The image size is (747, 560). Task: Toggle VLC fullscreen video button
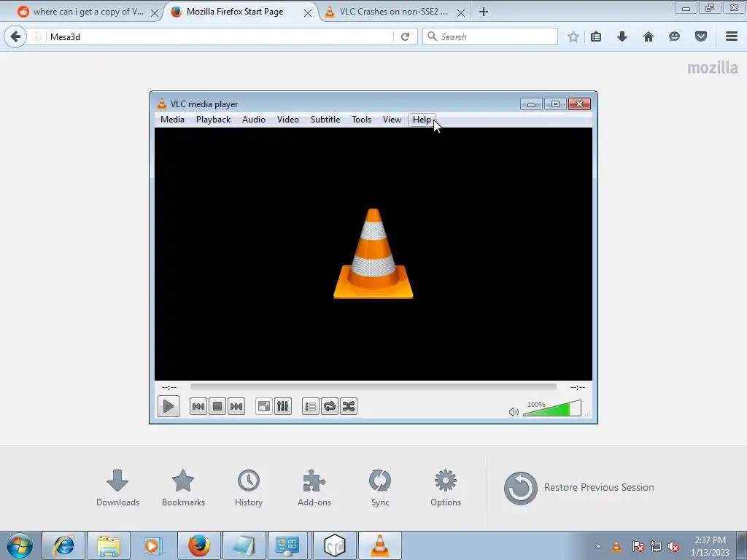tap(264, 406)
